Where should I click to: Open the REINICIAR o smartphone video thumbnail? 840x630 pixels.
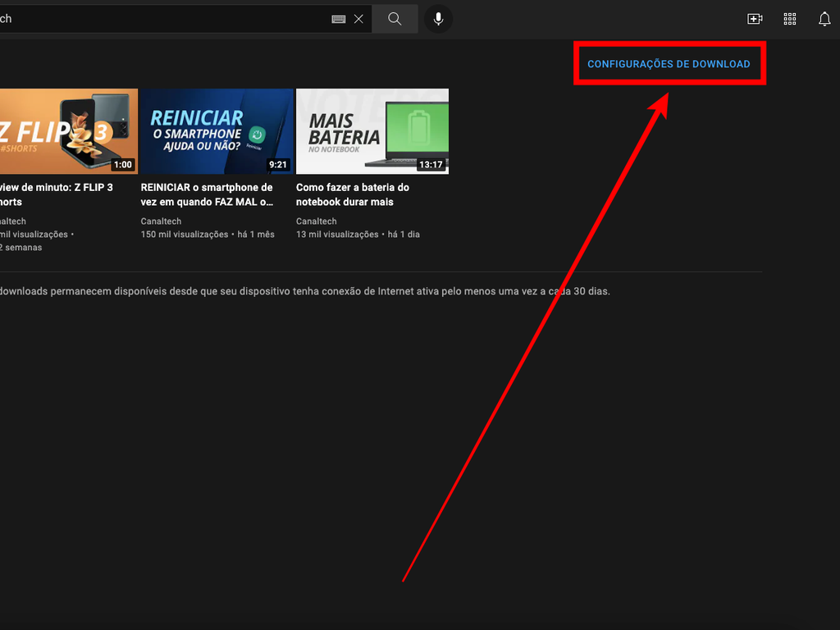[217, 131]
